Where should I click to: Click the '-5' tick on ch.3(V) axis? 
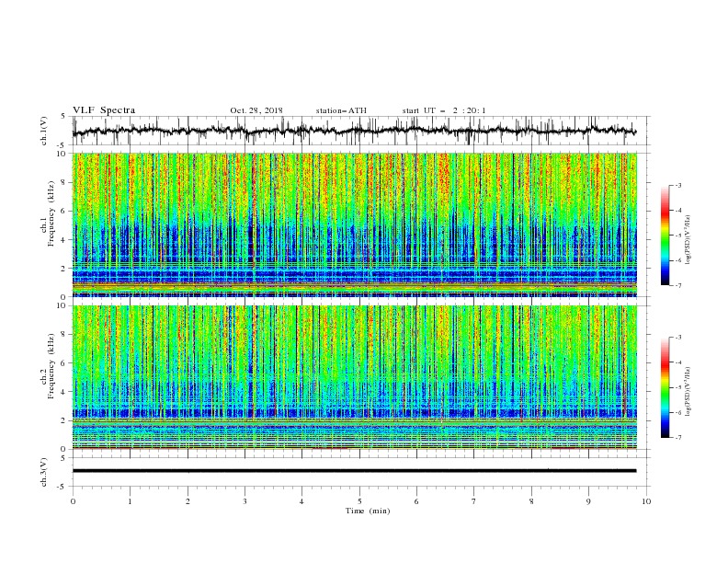coord(62,487)
